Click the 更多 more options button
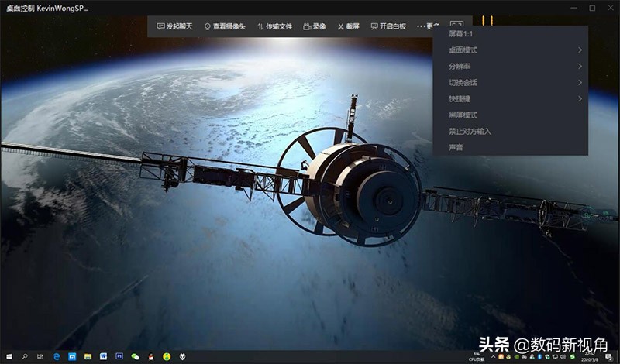The width and height of the screenshot is (620, 364). click(x=428, y=26)
